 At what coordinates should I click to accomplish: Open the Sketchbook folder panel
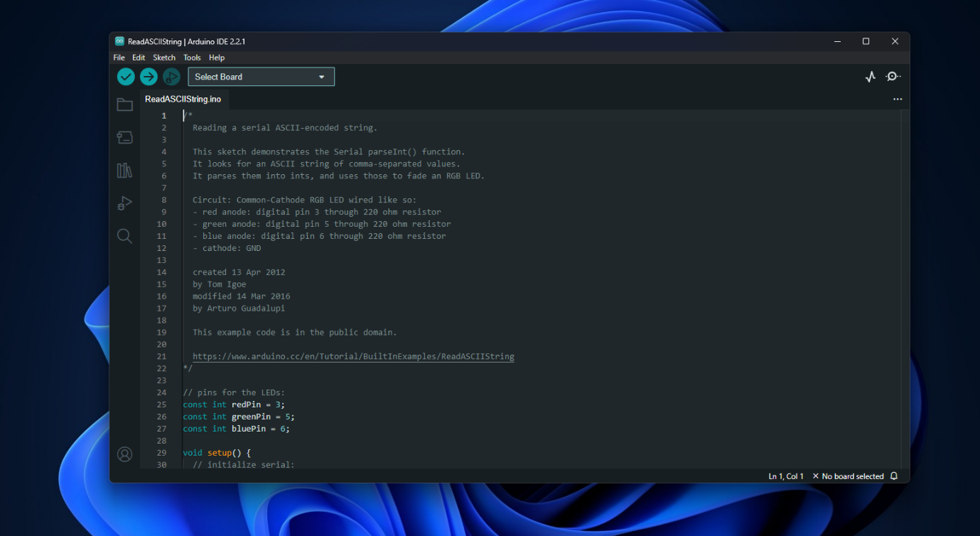pos(125,105)
